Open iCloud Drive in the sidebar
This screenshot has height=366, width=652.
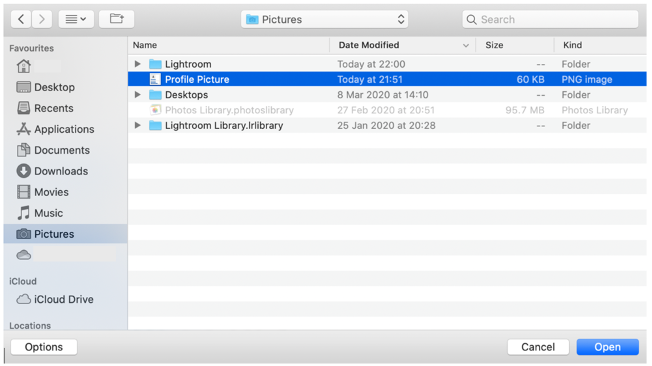(55, 299)
